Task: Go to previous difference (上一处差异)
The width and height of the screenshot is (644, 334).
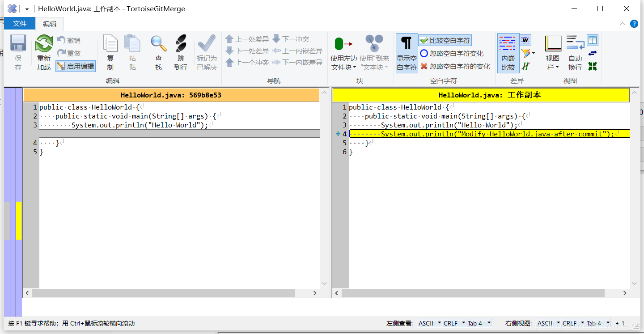Action: [x=247, y=39]
